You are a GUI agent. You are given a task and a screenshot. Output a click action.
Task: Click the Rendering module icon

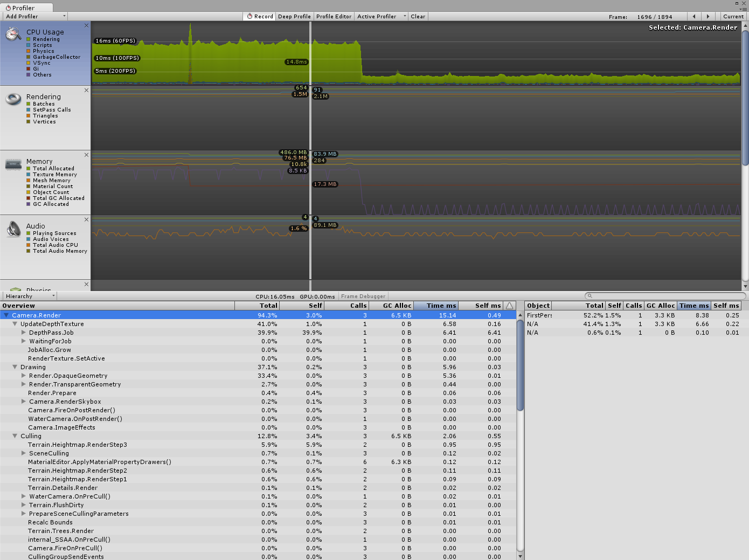pos(13,99)
